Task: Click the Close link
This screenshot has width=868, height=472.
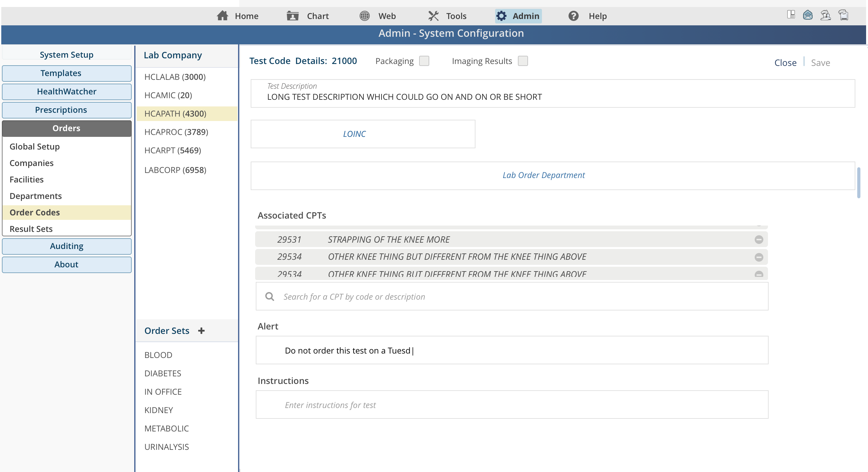Action: [x=785, y=63]
